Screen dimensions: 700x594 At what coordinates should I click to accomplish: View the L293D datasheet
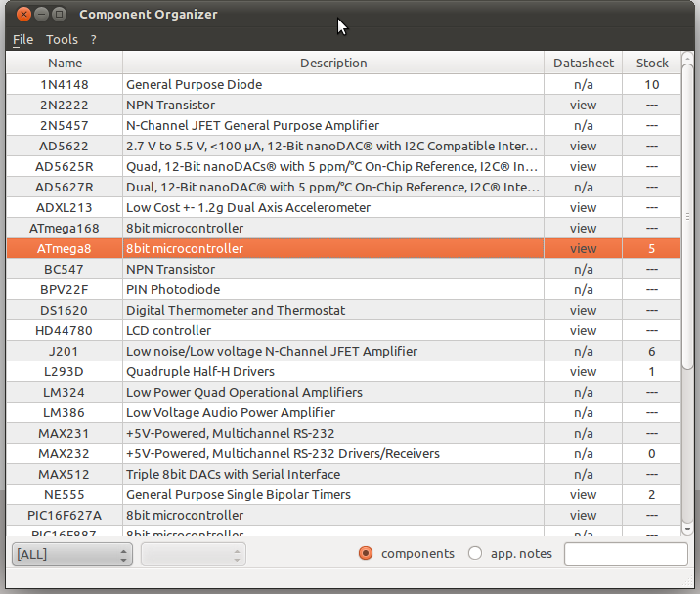pos(583,372)
